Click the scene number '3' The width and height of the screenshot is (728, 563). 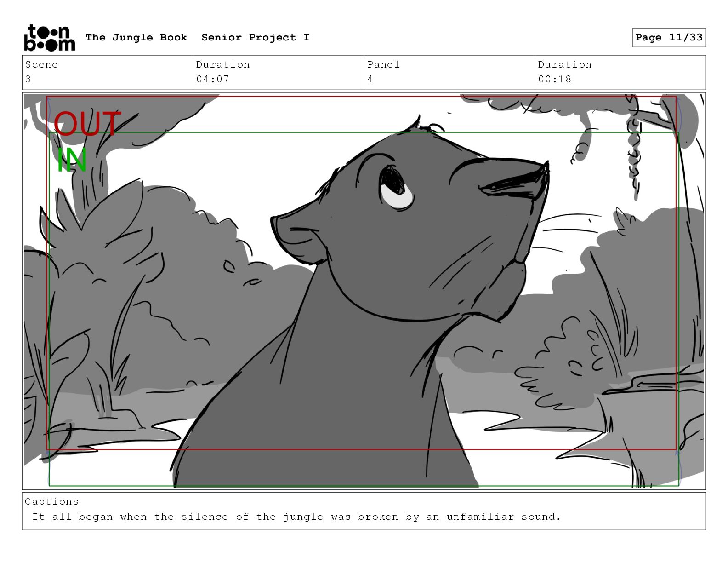coord(28,79)
